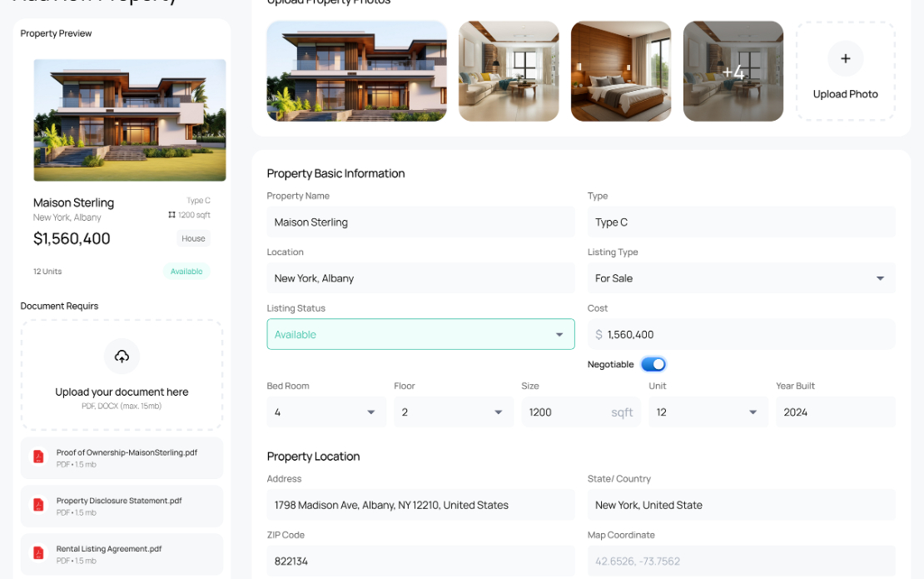Open Proof of Ownership-MaisonSterling.pdf
The height and width of the screenshot is (579, 924).
pos(122,458)
